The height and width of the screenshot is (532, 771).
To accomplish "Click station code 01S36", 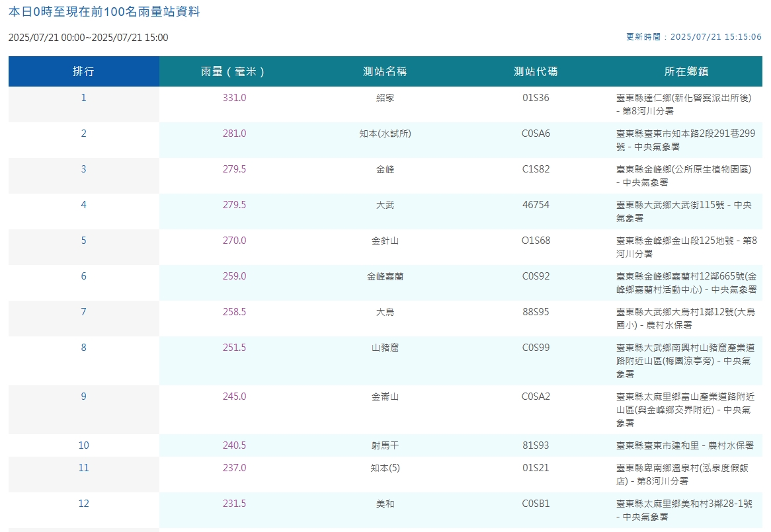I will [536, 98].
